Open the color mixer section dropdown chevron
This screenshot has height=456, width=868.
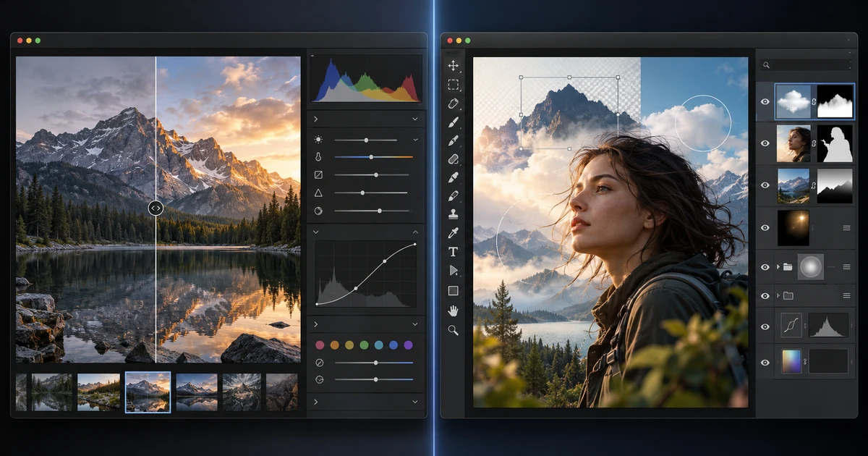[x=415, y=324]
